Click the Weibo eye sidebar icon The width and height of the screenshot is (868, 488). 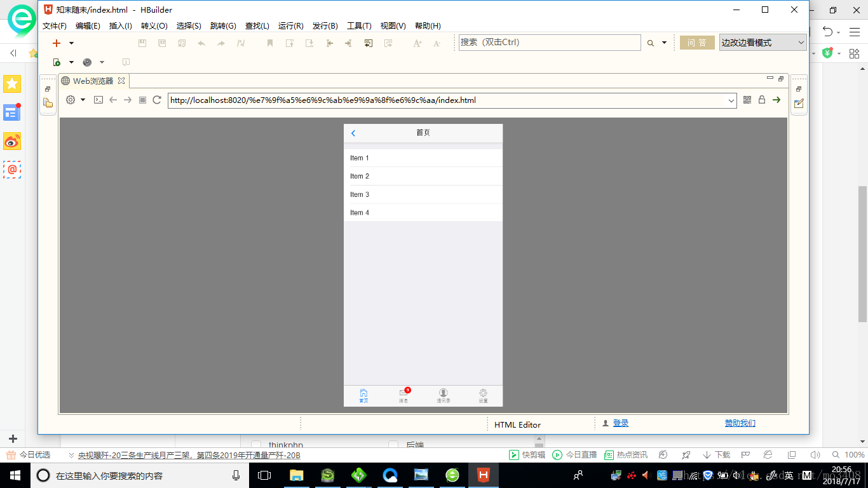click(x=12, y=141)
